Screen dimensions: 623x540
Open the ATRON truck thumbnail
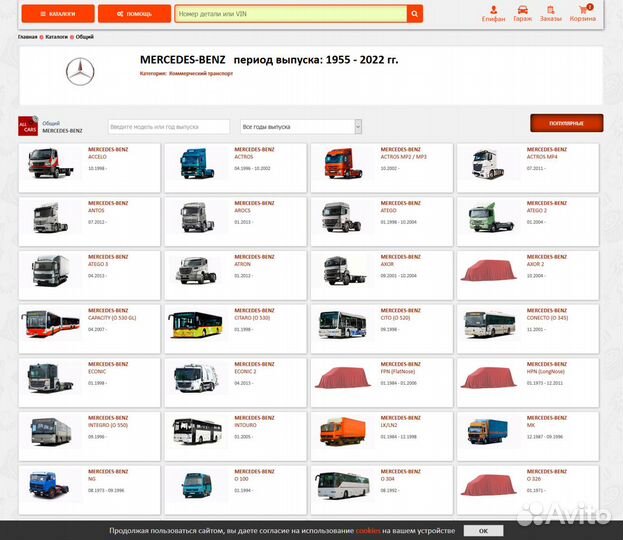(196, 271)
